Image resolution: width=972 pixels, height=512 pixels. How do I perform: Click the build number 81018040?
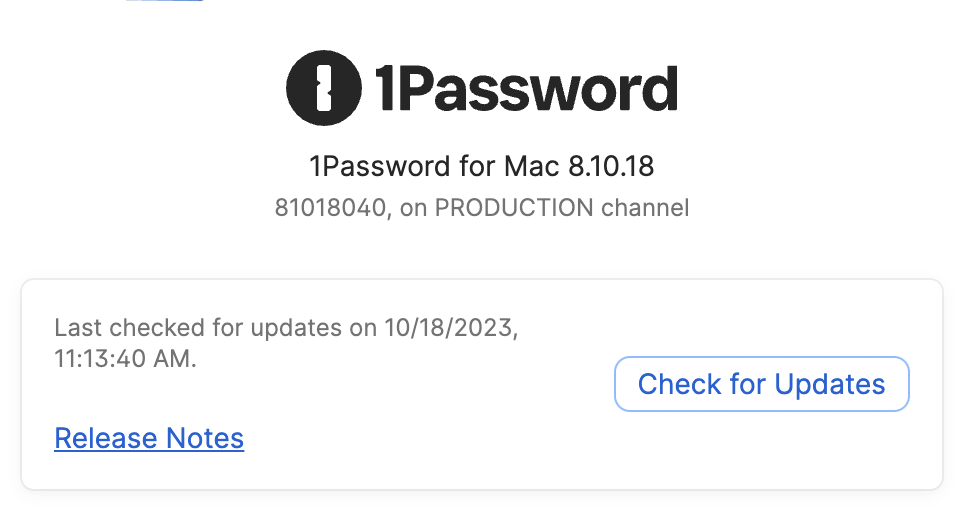(x=330, y=208)
